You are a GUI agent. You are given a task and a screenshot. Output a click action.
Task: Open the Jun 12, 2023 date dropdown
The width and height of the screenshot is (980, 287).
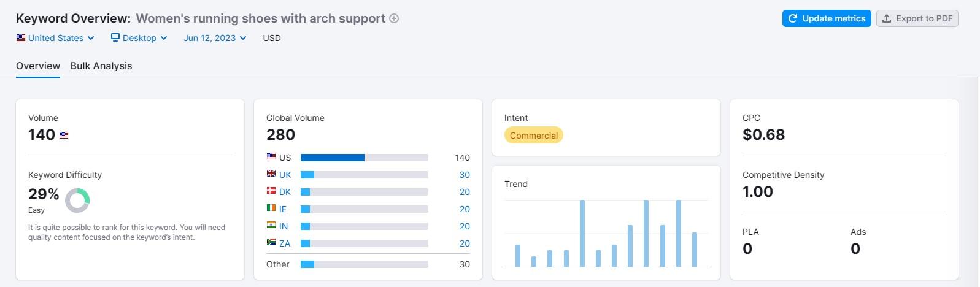215,38
